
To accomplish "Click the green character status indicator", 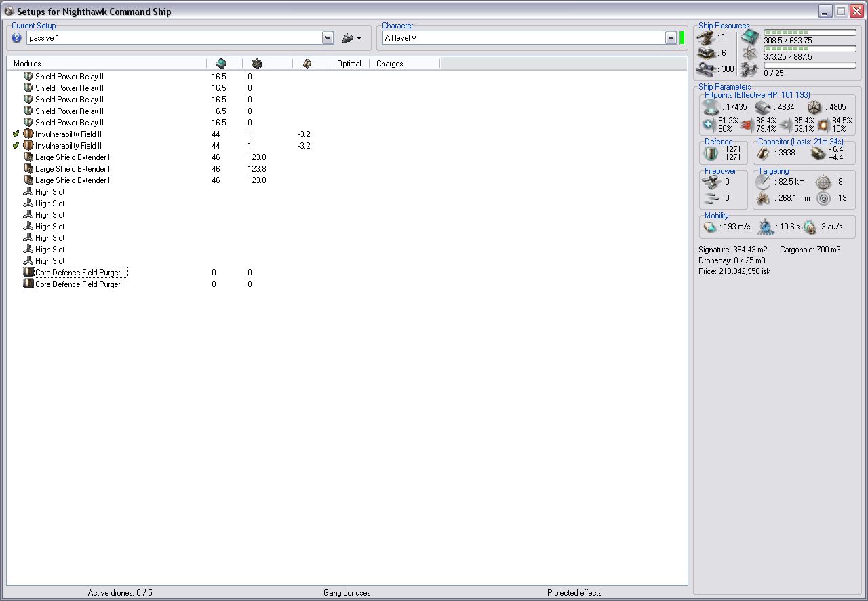I will click(682, 38).
